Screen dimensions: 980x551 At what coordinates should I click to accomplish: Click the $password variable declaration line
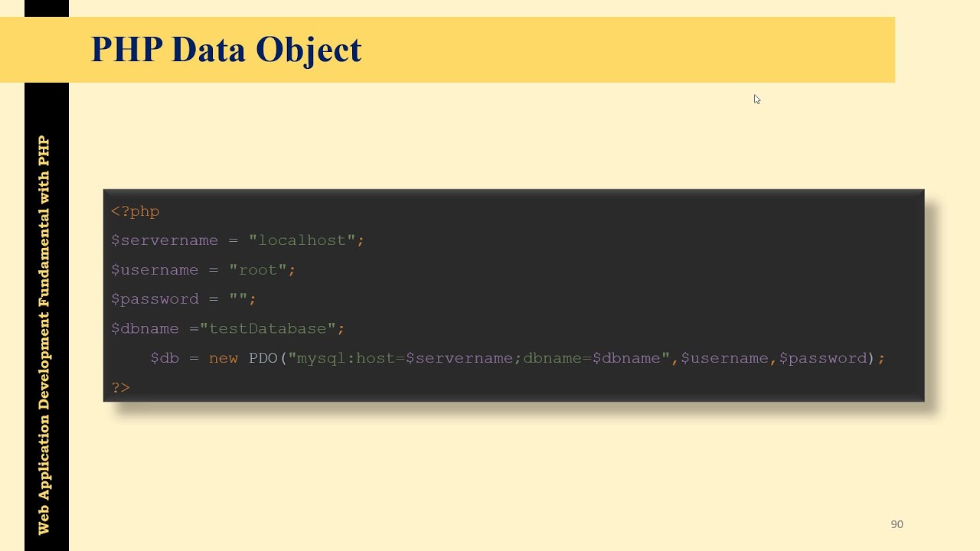pos(184,299)
